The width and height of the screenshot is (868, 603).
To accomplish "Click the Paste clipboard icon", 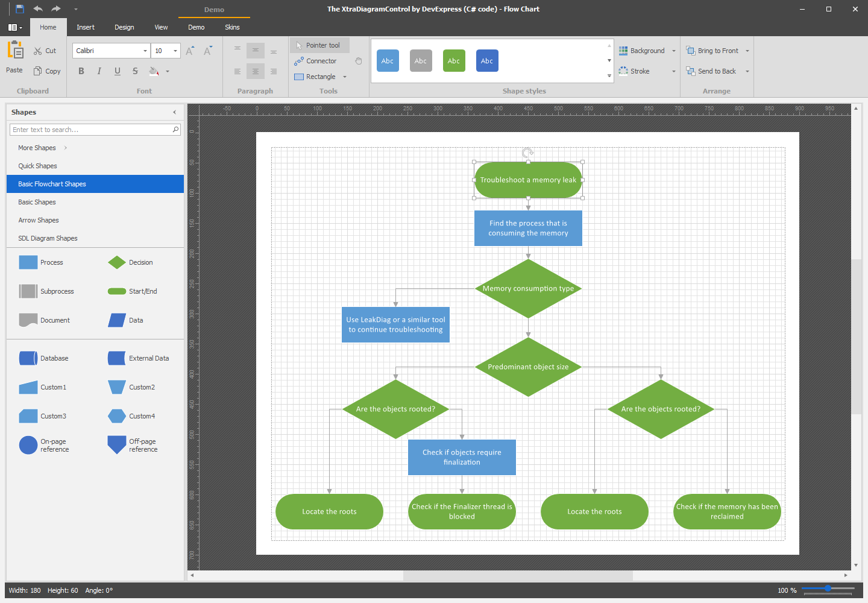I will [14, 51].
